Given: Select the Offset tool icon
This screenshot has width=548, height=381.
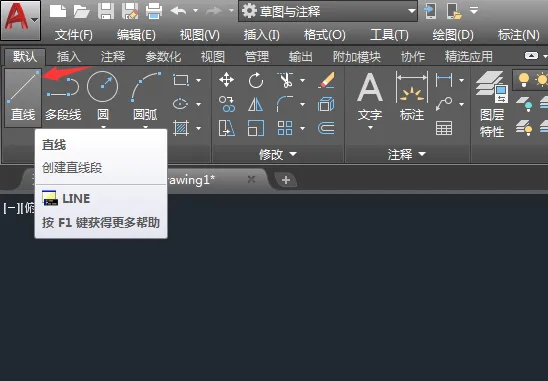Looking at the screenshot, I should click(326, 128).
